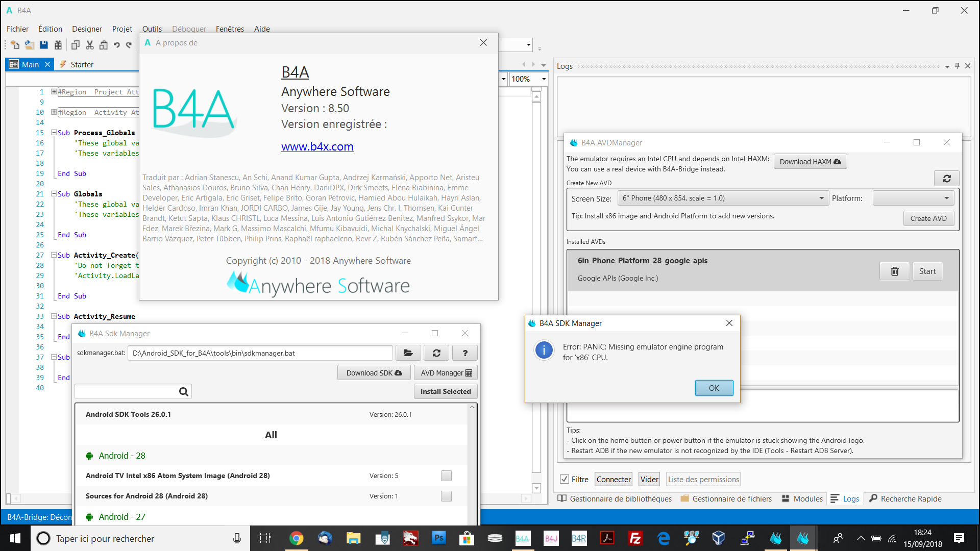Open the Outils menu
This screenshot has width=980, height=551.
coord(152,29)
